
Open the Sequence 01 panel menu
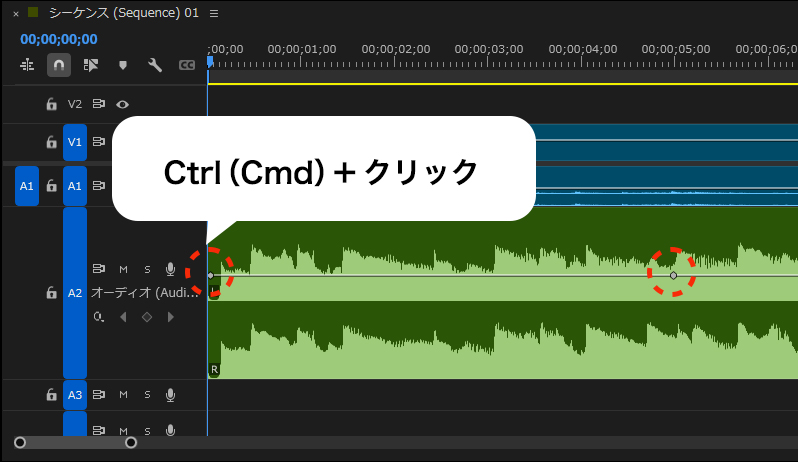click(x=214, y=14)
